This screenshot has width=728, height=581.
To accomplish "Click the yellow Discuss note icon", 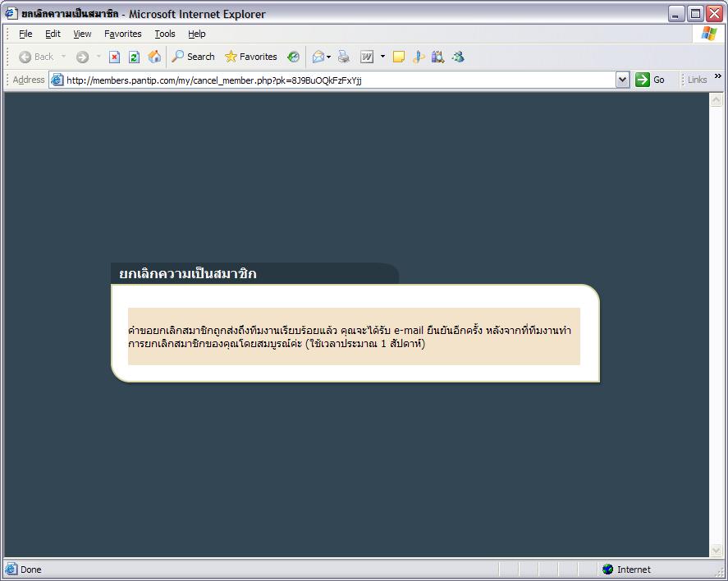I will 398,57.
